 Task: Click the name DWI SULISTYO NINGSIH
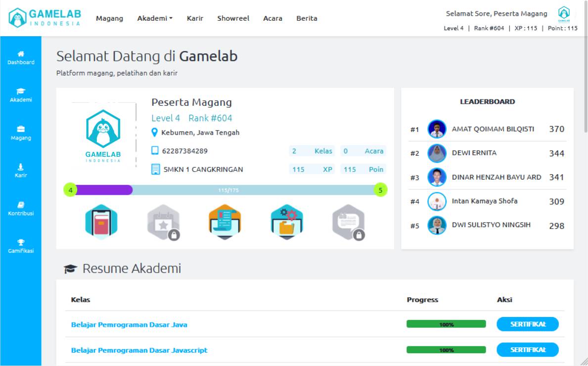click(491, 225)
